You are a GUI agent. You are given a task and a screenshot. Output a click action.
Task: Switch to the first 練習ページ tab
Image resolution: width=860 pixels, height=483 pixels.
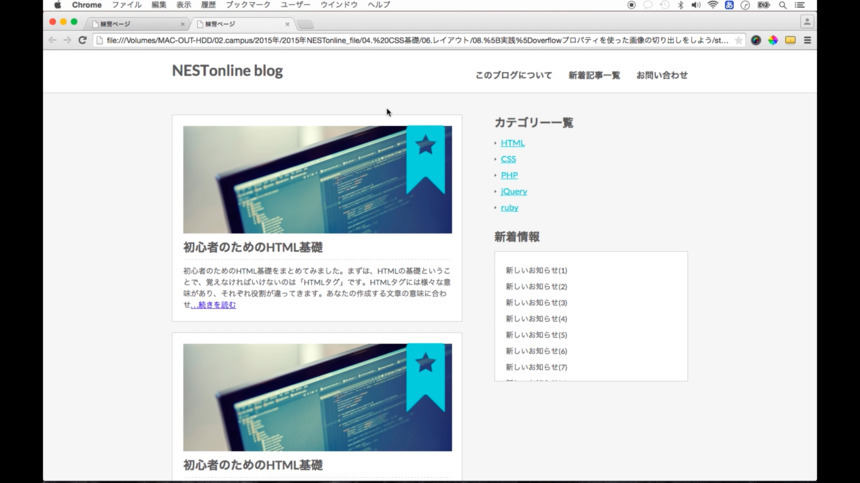(x=135, y=24)
